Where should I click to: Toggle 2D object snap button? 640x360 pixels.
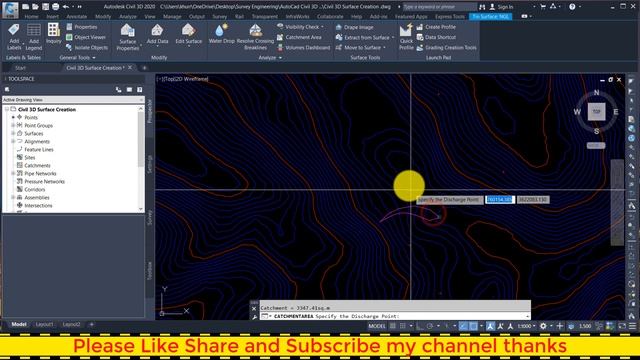[473, 326]
